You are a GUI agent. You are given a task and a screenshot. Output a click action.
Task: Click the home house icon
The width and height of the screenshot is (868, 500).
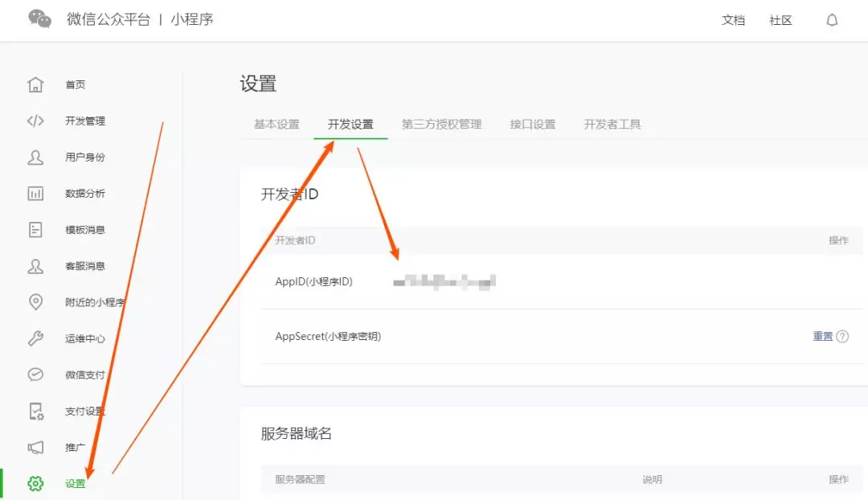[x=35, y=84]
